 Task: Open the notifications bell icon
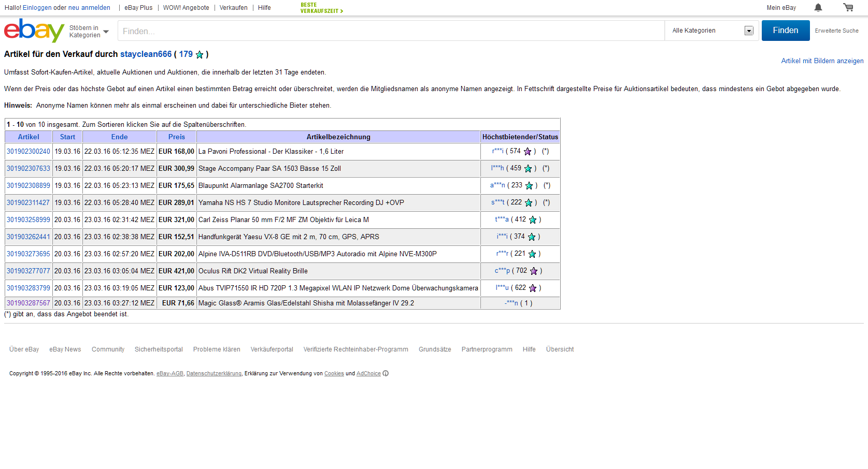coord(818,7)
